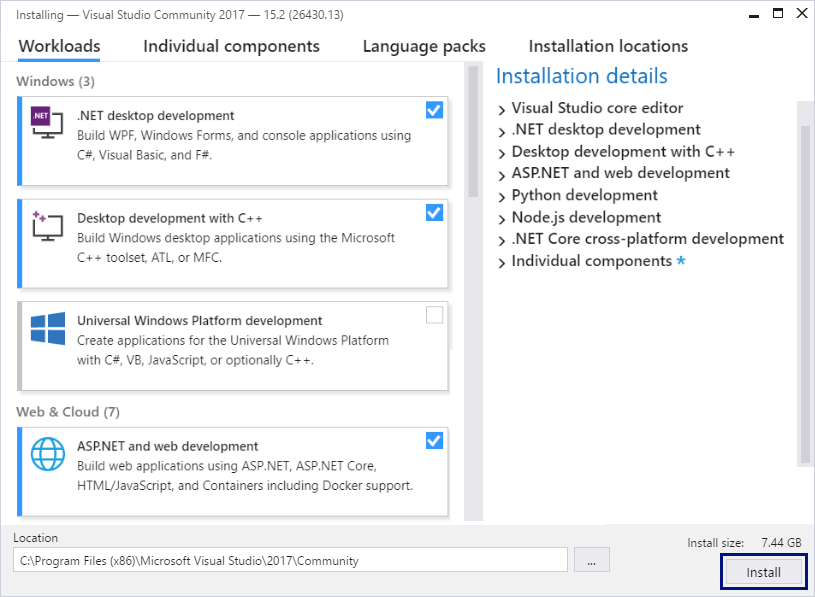This screenshot has width=815, height=597.
Task: Click the workloads list scrollbar thumb
Action: tap(473, 131)
